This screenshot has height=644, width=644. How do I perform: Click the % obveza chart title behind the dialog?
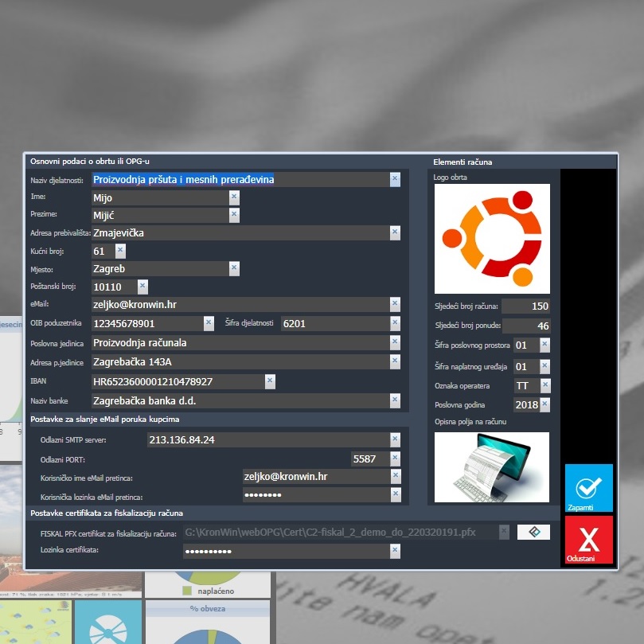(208, 608)
